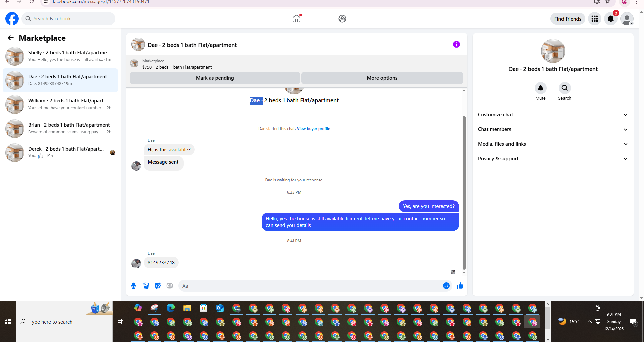Open Task View on taskbar
Screen dimensions: 644x342
(121, 322)
